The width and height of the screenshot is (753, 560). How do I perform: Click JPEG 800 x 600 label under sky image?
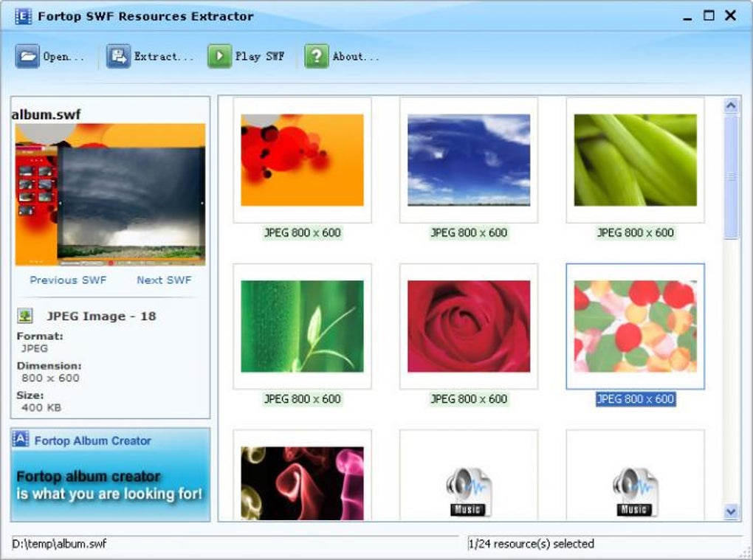[x=469, y=232]
